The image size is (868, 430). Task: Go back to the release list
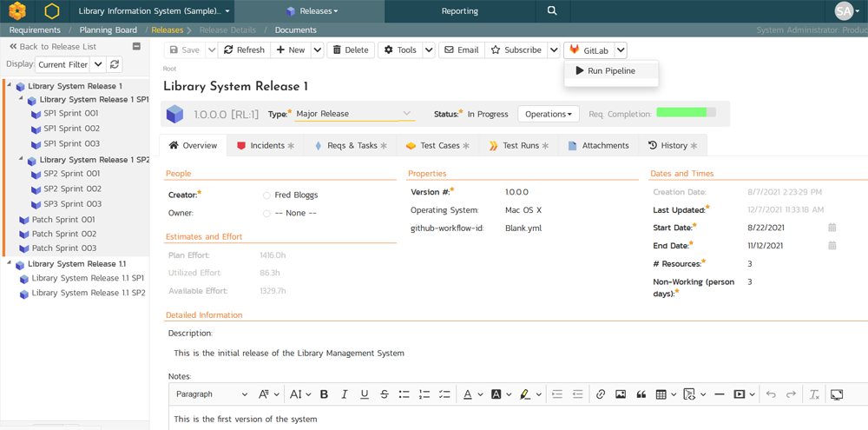[53, 47]
